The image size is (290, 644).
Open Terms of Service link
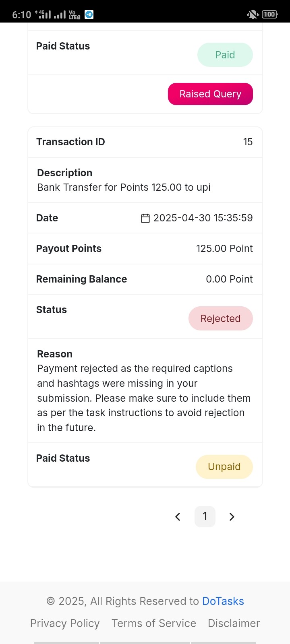[x=154, y=623]
